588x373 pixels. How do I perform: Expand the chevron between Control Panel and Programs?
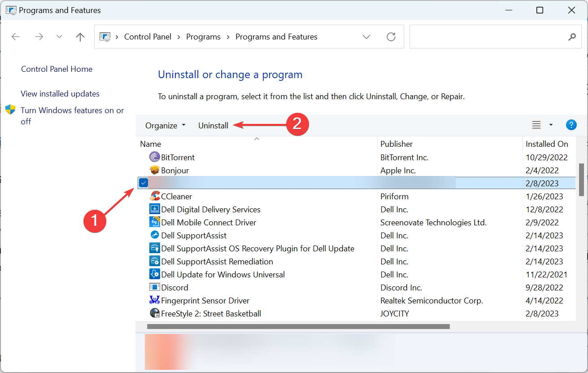point(178,37)
